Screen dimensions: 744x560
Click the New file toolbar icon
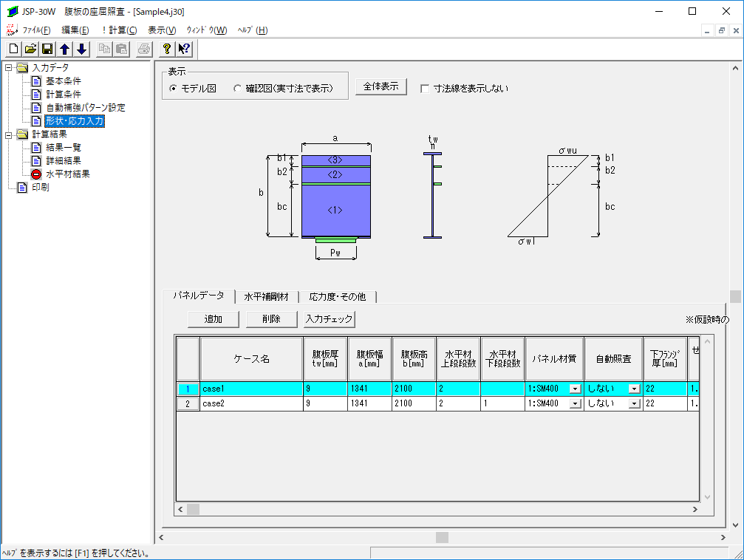point(14,49)
